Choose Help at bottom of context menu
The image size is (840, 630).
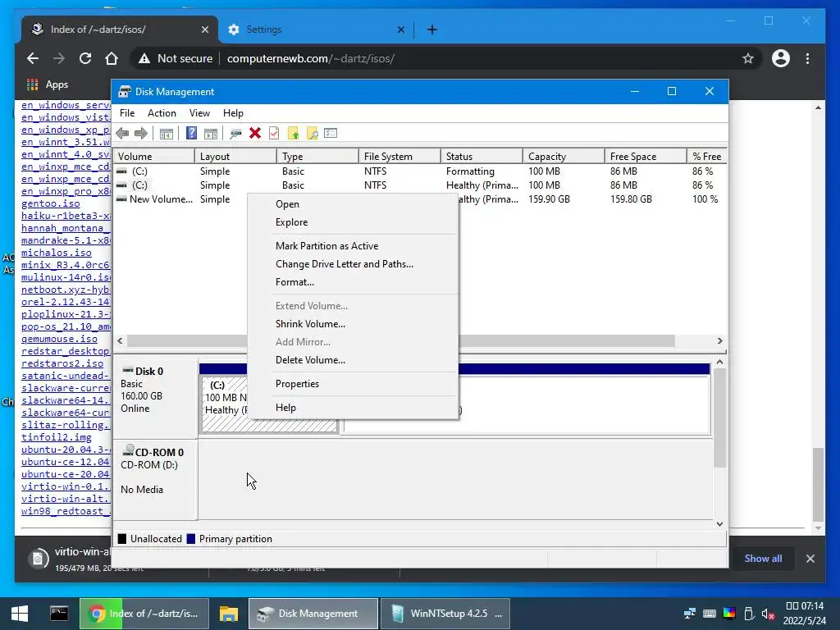[x=353, y=408]
